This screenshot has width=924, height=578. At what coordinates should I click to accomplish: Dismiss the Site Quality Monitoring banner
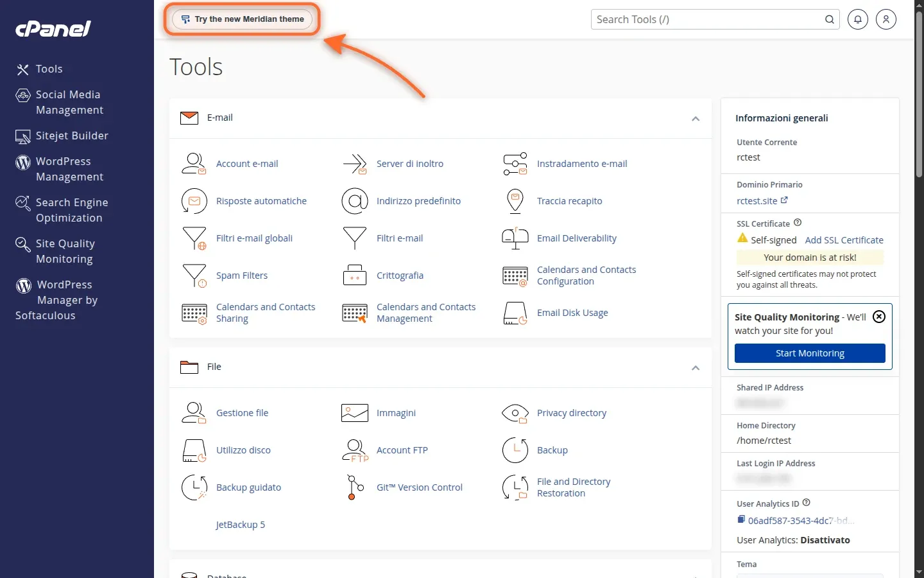click(879, 317)
